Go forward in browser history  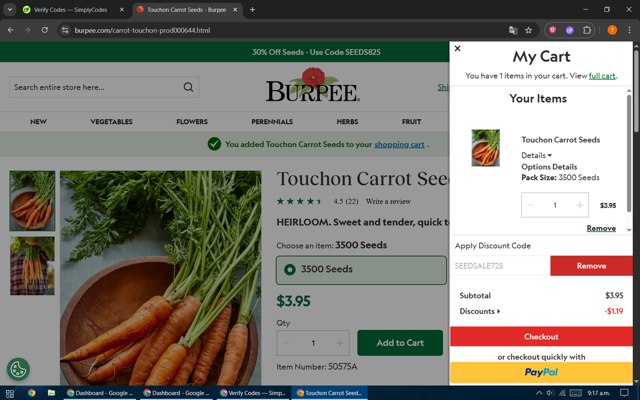tap(27, 30)
